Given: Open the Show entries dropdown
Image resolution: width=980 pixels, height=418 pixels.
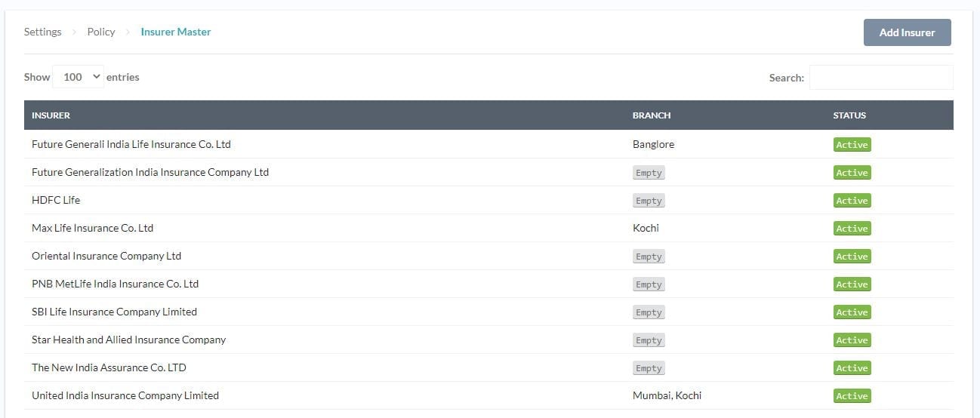Looking at the screenshot, I should 79,77.
